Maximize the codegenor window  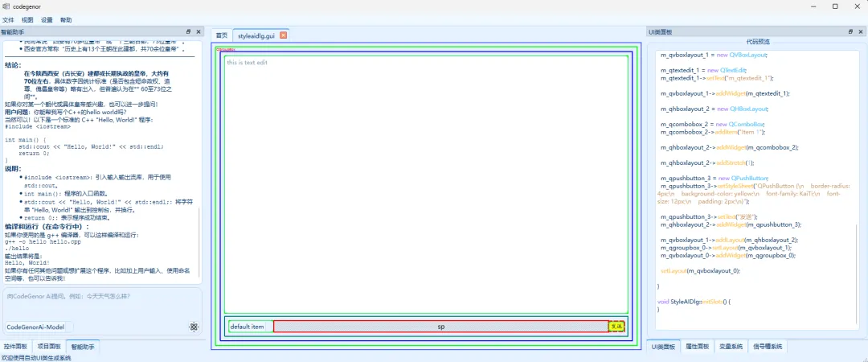pos(835,6)
